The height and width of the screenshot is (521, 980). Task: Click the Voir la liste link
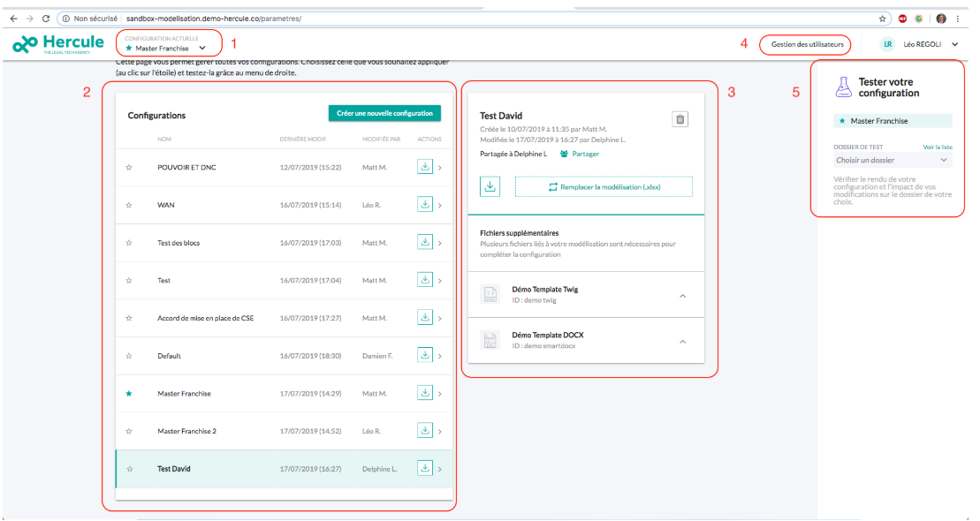938,147
